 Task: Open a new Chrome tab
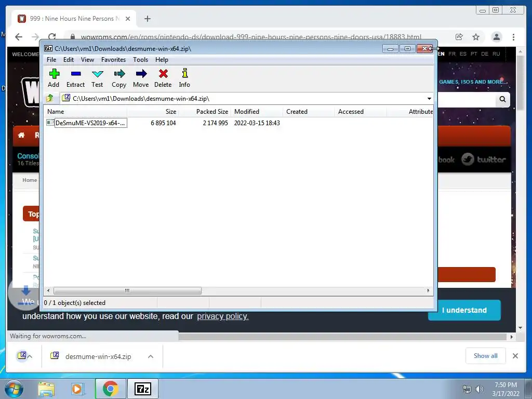coord(147,19)
